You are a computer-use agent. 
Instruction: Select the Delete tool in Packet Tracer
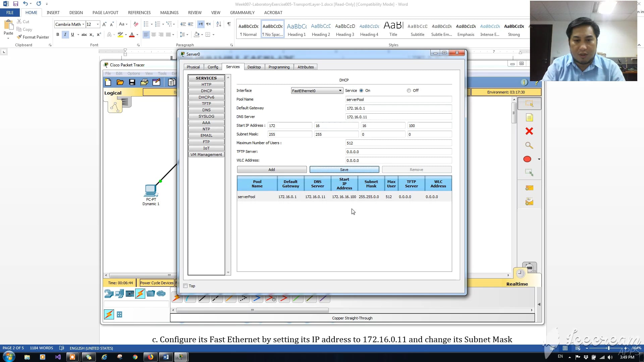point(529,131)
